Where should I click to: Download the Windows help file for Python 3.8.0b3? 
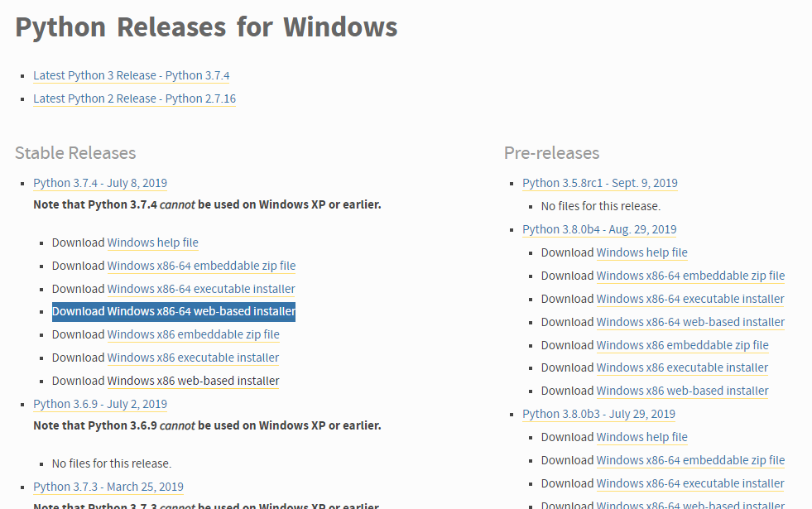[641, 436]
